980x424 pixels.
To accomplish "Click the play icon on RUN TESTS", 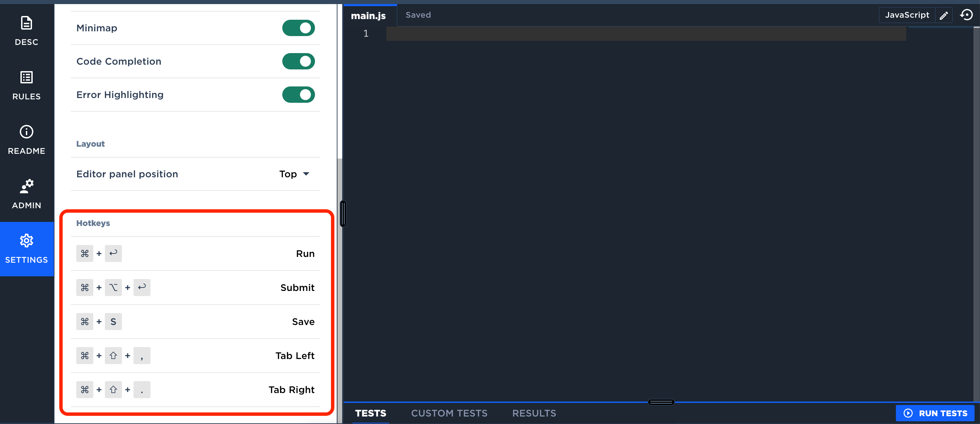I will coord(908,413).
